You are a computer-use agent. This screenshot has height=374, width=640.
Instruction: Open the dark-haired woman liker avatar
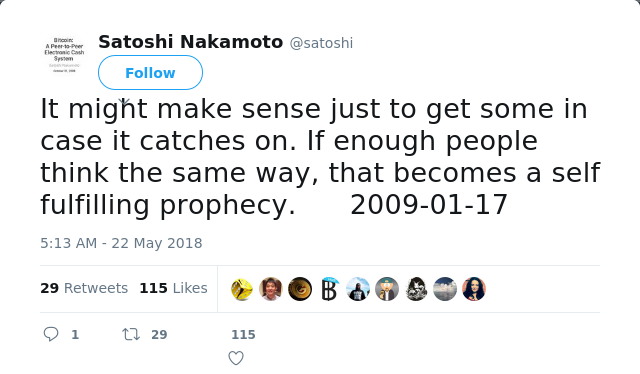tap(474, 289)
